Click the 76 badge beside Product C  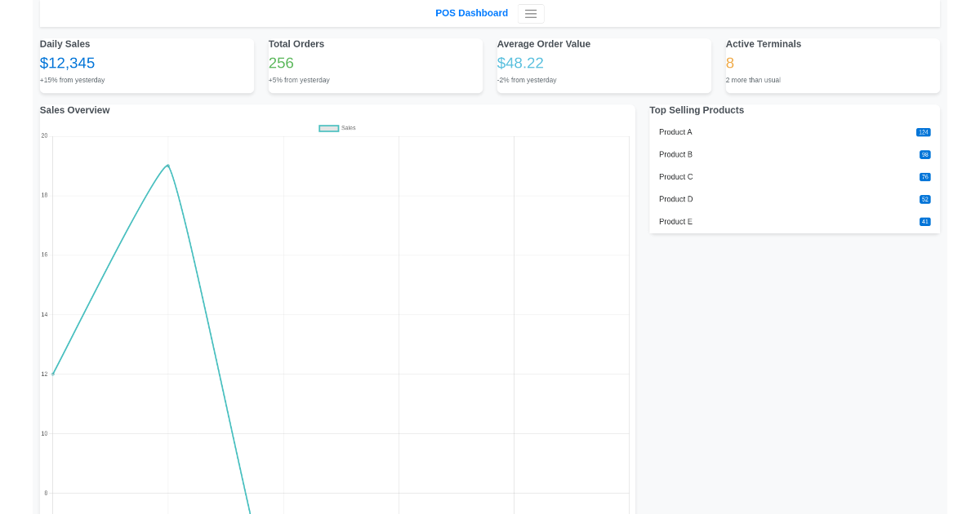pyautogui.click(x=924, y=176)
